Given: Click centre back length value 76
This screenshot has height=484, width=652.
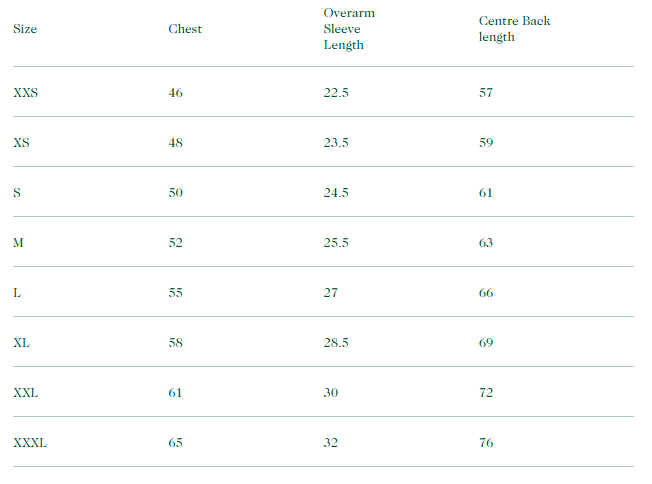Looking at the screenshot, I should [486, 443].
